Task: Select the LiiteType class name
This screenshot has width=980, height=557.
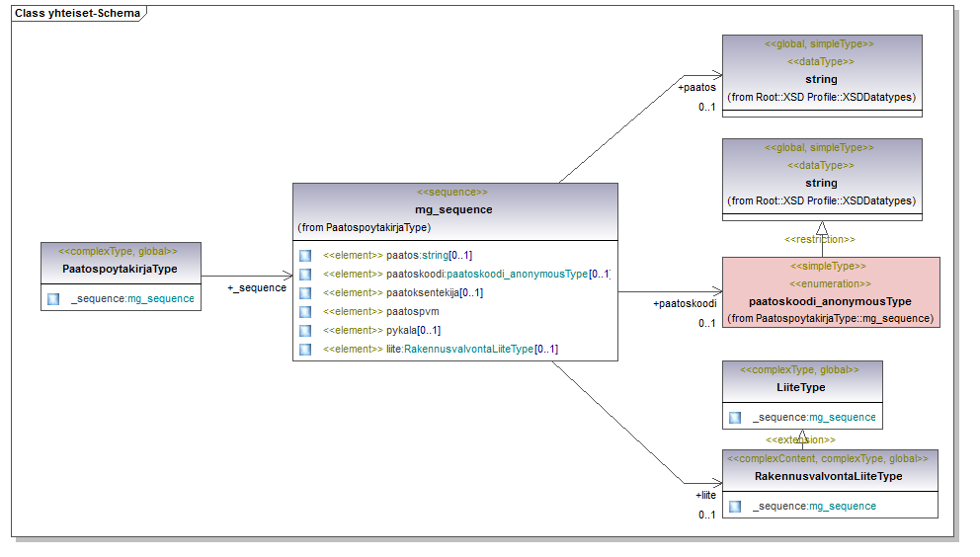Action: (801, 387)
